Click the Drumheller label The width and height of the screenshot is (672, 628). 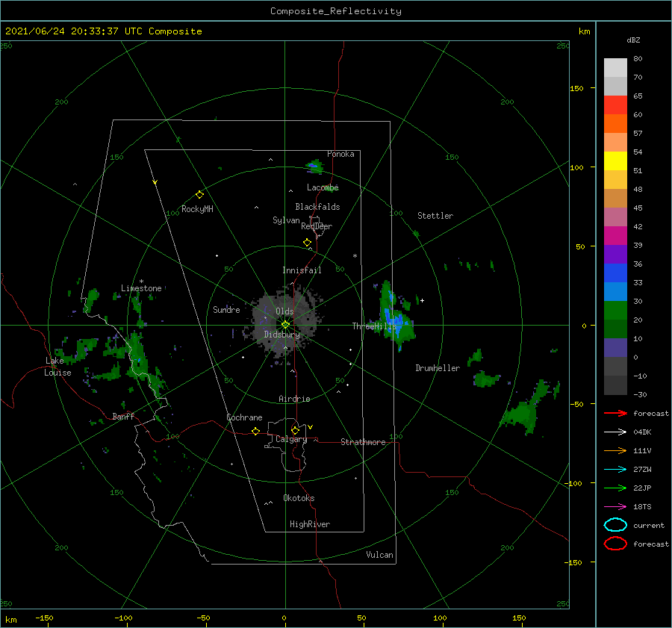[x=438, y=368]
